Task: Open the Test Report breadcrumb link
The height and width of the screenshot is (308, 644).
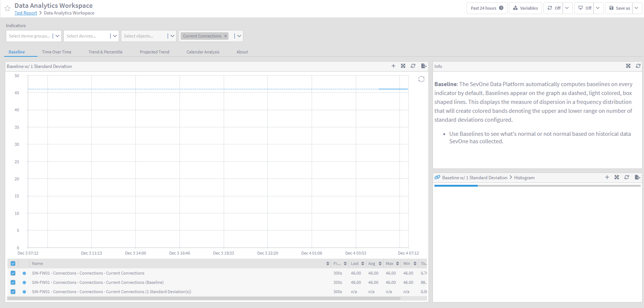Action: coord(26,13)
